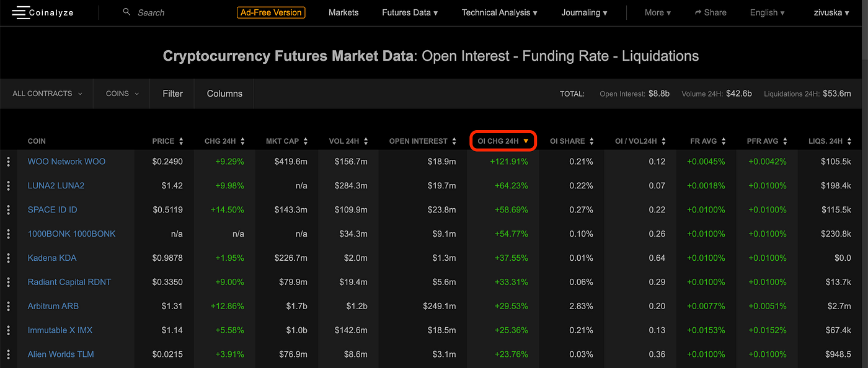The width and height of the screenshot is (868, 368).
Task: Sort table by OI / VOL24H column
Action: [x=641, y=141]
